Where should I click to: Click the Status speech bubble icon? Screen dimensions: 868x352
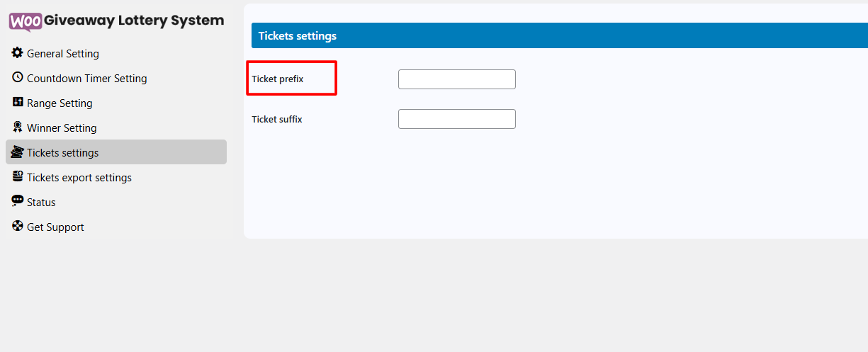pyautogui.click(x=18, y=202)
